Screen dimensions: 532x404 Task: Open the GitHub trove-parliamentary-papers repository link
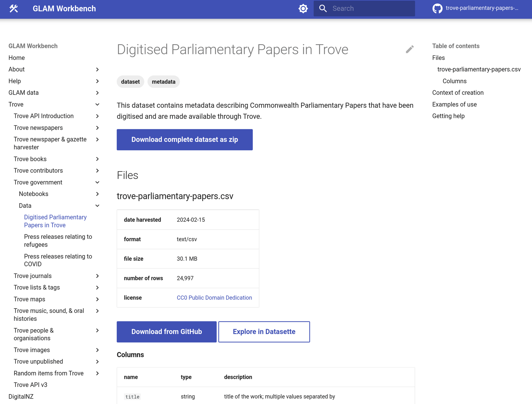coord(476,8)
